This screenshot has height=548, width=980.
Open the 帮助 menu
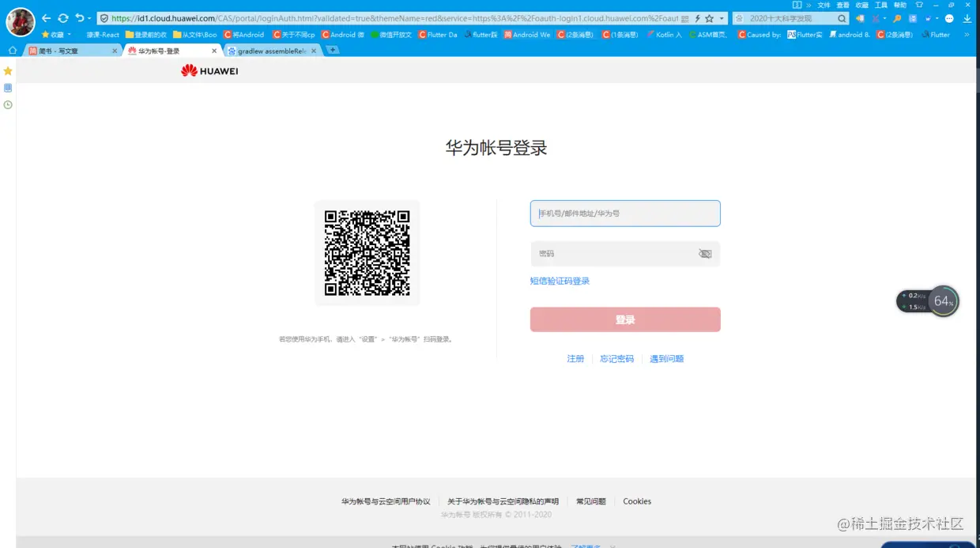tap(899, 5)
